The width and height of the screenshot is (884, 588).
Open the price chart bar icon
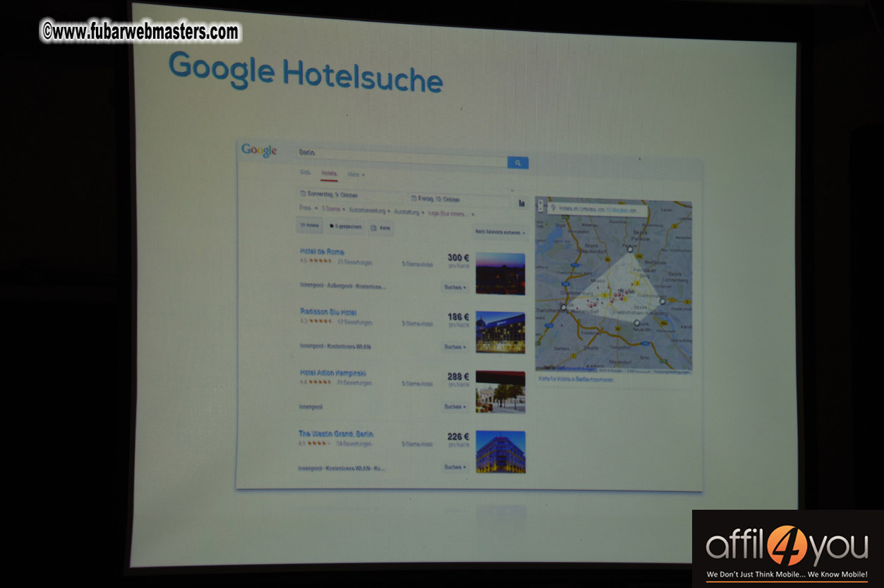[x=521, y=203]
